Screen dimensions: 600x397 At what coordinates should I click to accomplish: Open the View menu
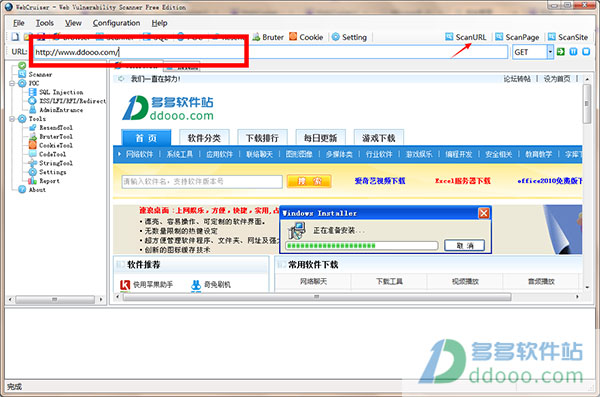tap(73, 23)
